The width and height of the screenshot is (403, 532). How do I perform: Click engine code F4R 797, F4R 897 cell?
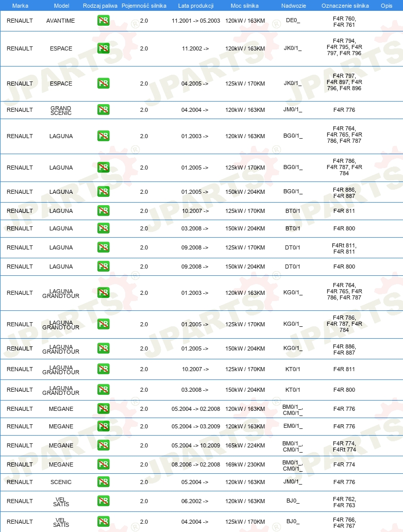click(x=344, y=82)
